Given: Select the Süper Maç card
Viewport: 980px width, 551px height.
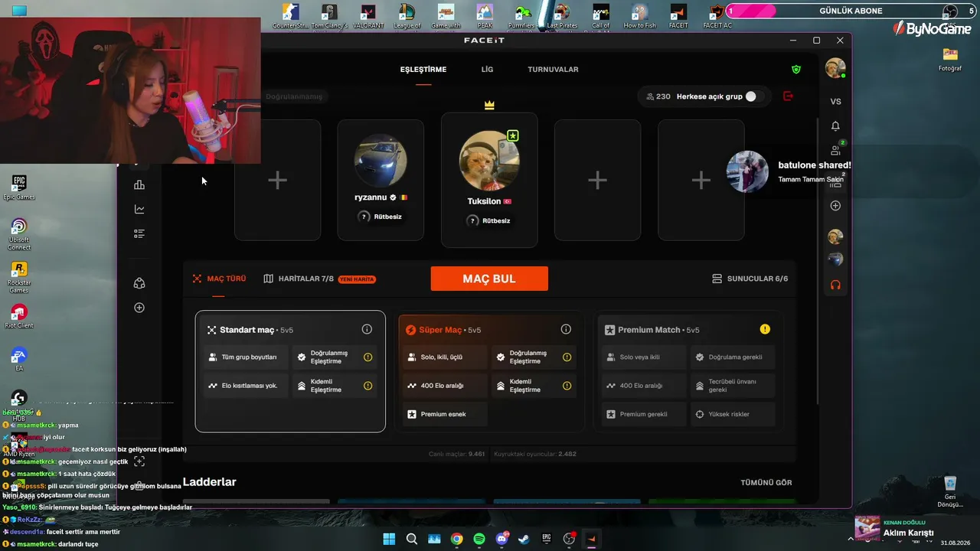Looking at the screenshot, I should tap(489, 371).
